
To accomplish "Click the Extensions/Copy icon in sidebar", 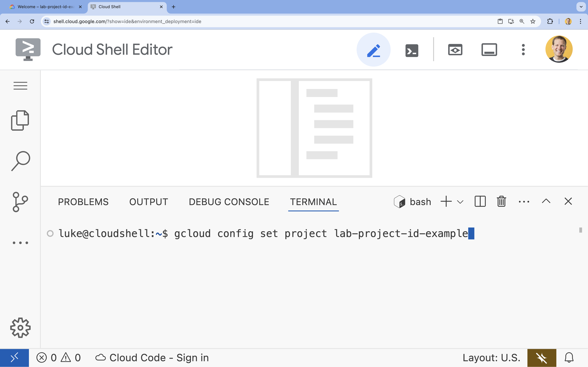I will (x=20, y=120).
